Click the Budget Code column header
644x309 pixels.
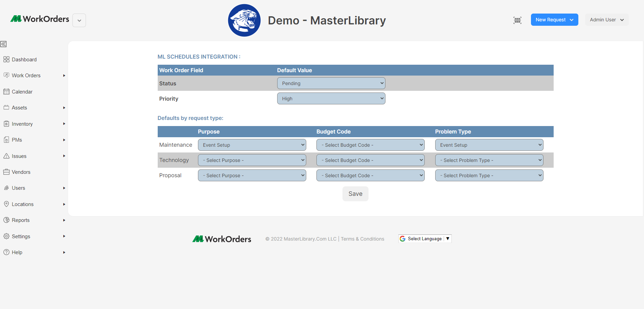coord(333,132)
